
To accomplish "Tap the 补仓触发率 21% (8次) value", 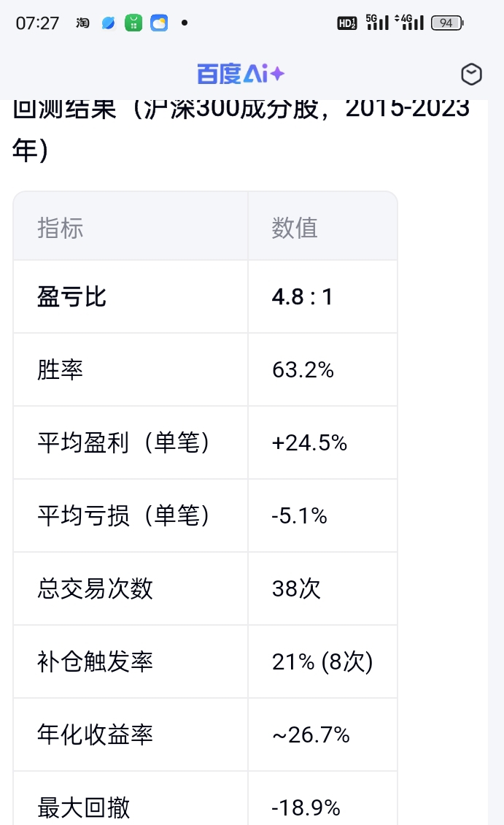I will tap(322, 662).
